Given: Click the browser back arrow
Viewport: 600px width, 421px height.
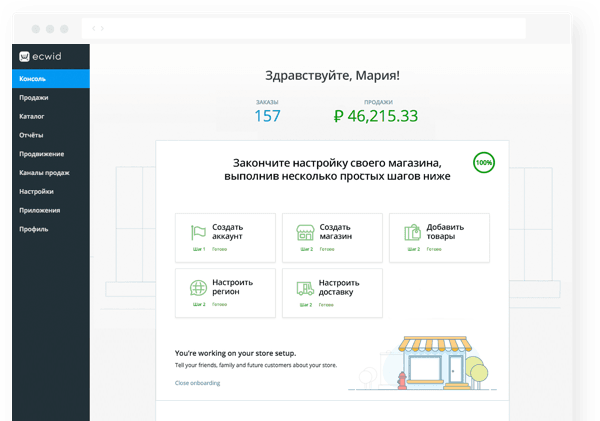Looking at the screenshot, I should tap(94, 28).
